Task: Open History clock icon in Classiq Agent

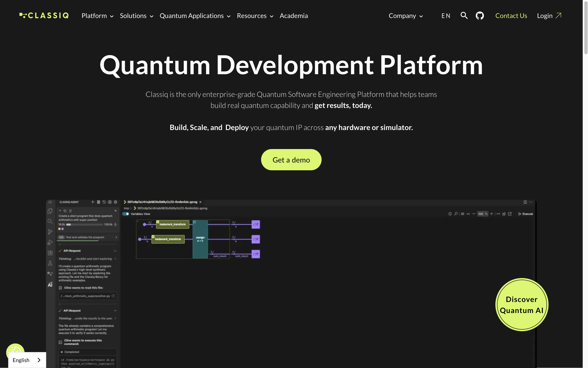Action: tap(104, 202)
